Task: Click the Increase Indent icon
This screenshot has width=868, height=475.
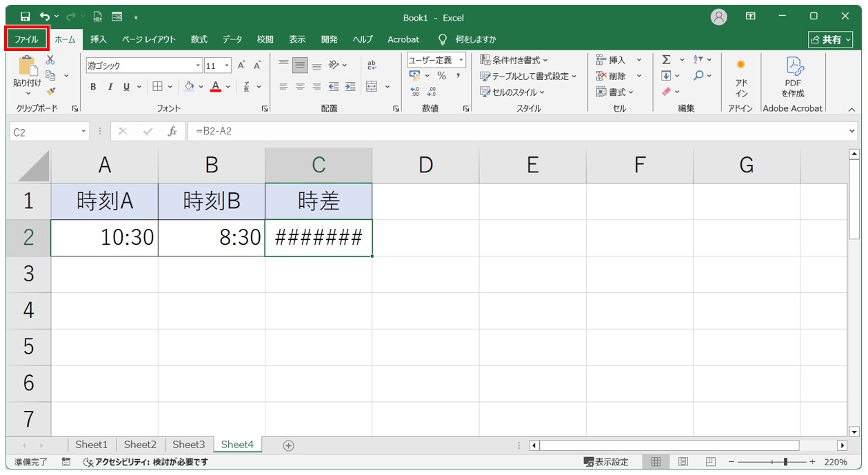Action: pos(350,87)
